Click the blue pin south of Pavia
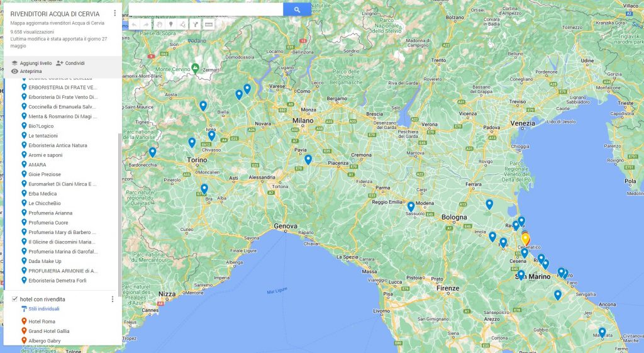644x353 pixels. (x=308, y=159)
